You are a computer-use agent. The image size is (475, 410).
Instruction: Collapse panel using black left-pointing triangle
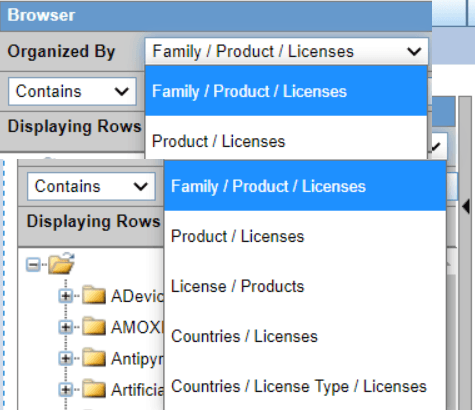[466, 207]
